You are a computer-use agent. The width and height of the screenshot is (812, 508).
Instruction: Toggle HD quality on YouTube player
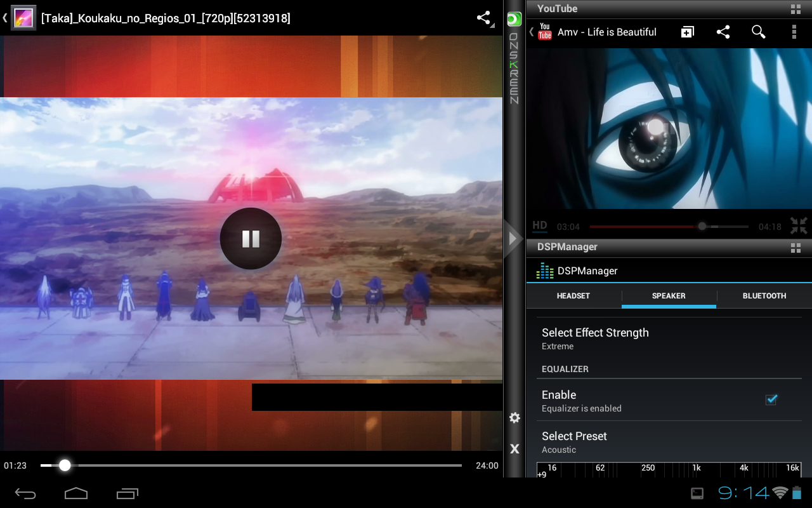(540, 225)
